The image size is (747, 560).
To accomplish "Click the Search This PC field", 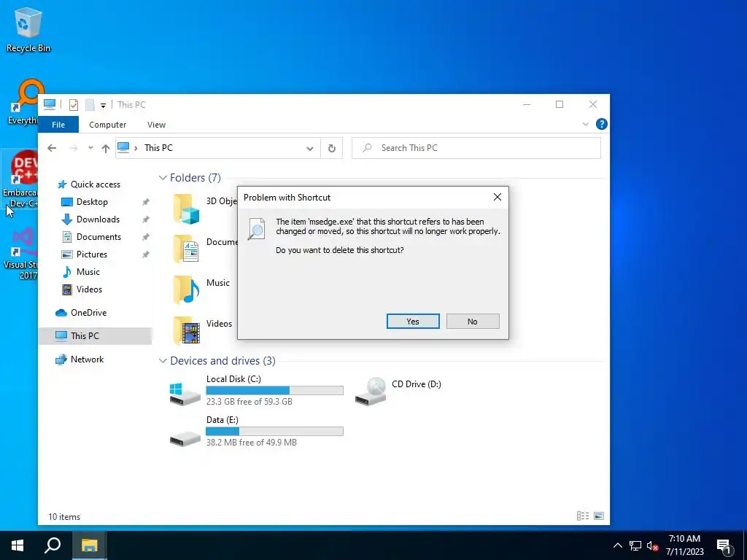I will pyautogui.click(x=476, y=148).
